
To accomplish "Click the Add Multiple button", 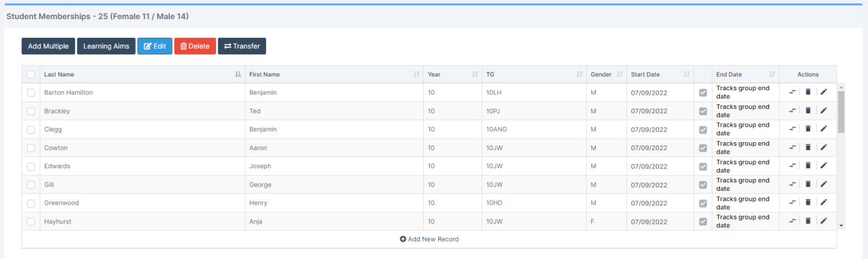I will pyautogui.click(x=49, y=46).
